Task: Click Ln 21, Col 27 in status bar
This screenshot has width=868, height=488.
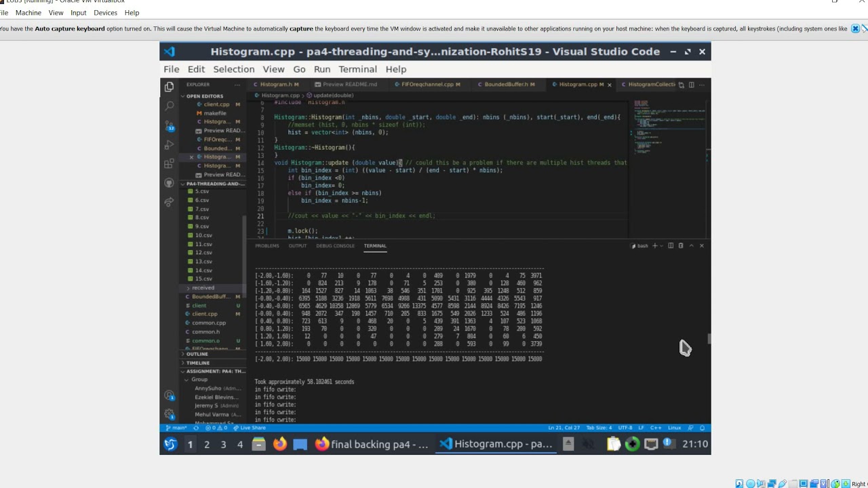Action: coord(564,428)
